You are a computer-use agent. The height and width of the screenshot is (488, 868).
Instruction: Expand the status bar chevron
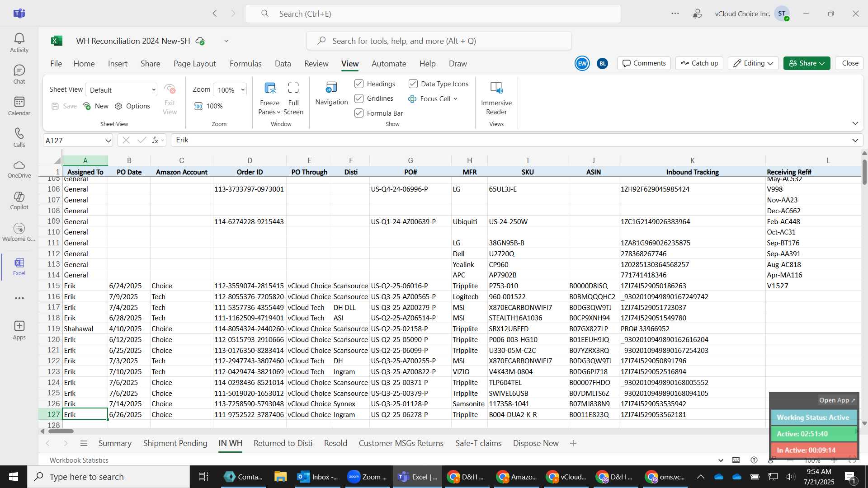721,460
